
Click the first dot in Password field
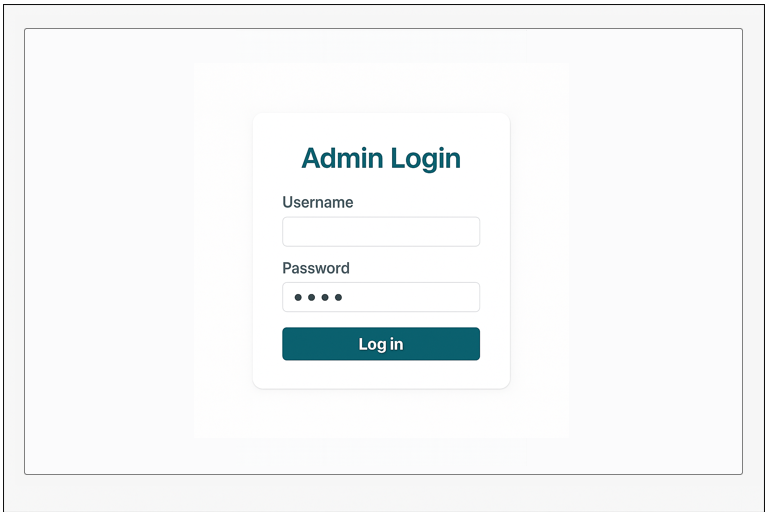point(298,298)
